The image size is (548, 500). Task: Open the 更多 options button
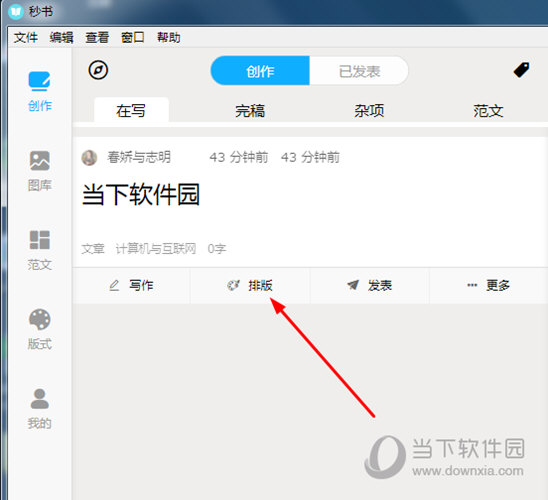pyautogui.click(x=488, y=285)
